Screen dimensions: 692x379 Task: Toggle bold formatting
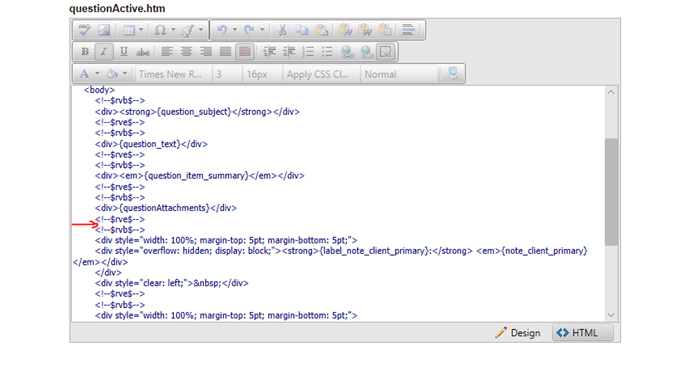coord(85,52)
